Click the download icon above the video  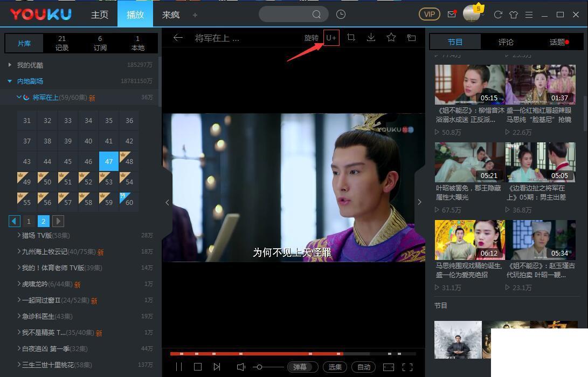coord(371,37)
